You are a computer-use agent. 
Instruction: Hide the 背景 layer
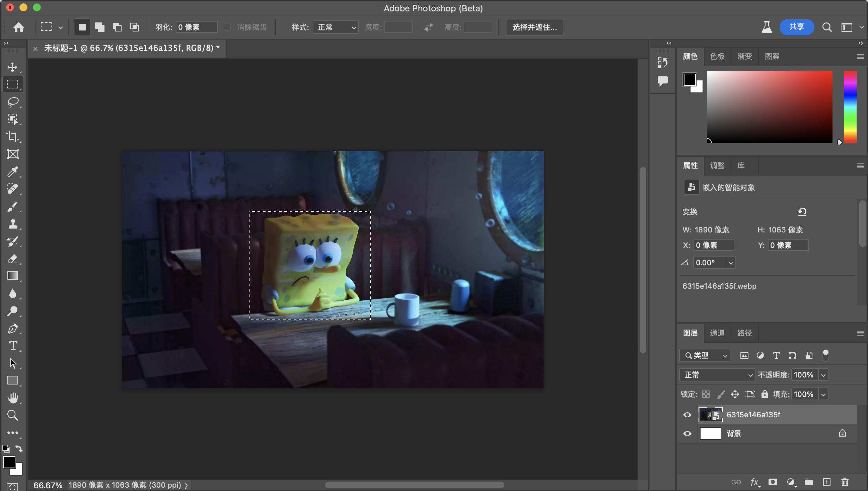(687, 433)
